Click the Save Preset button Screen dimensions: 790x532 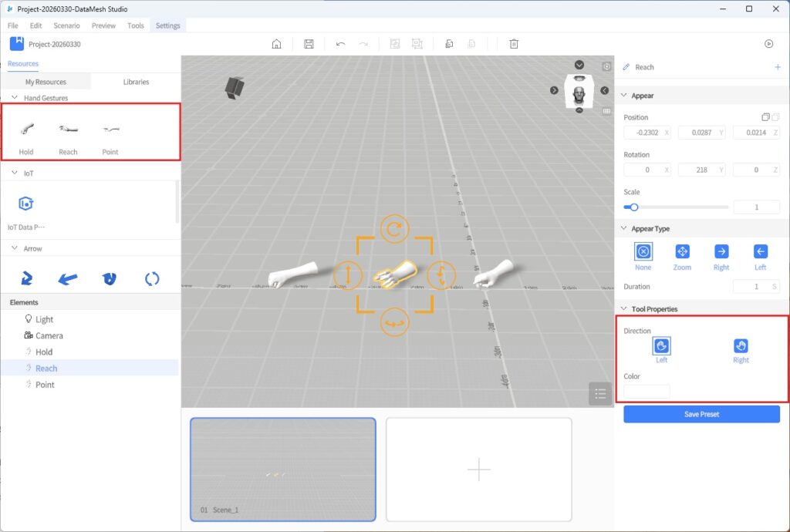701,414
